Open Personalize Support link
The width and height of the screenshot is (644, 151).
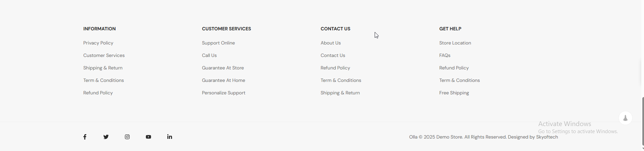(x=223, y=93)
